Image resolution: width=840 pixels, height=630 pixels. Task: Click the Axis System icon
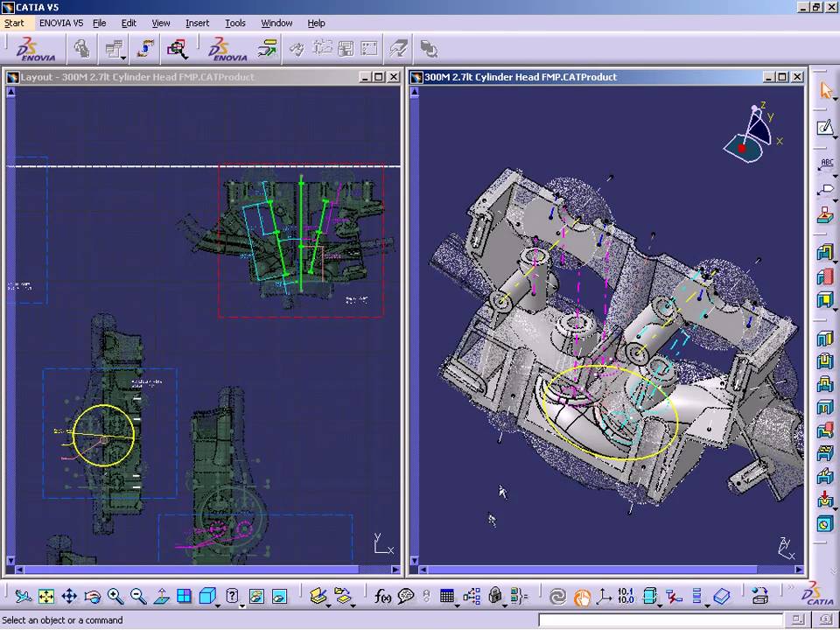pyautogui.click(x=604, y=596)
